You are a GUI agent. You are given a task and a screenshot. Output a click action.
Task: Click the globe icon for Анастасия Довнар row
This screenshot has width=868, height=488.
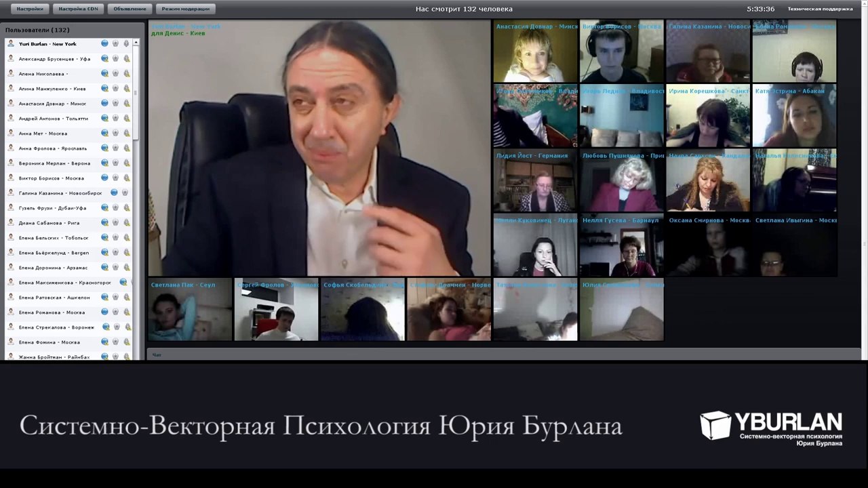click(104, 103)
